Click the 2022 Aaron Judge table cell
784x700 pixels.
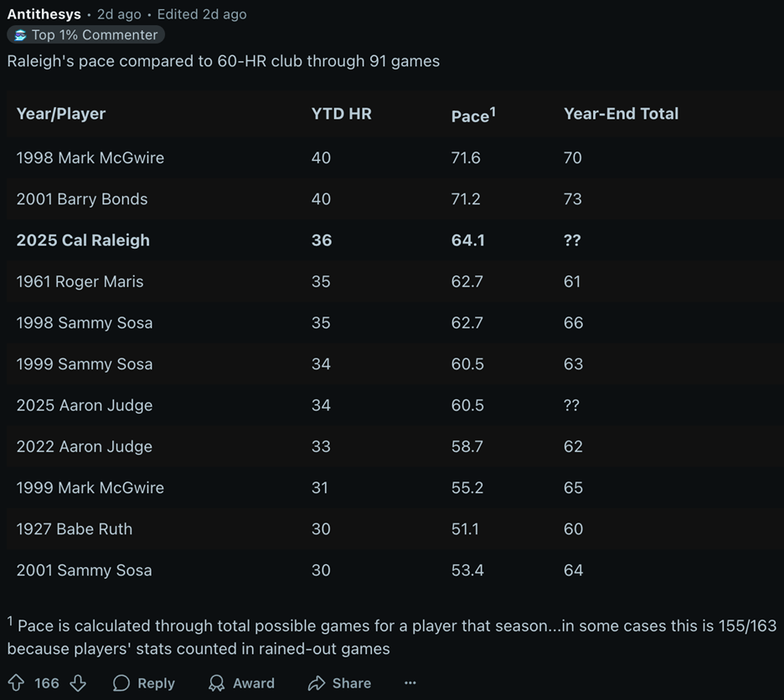click(x=85, y=446)
